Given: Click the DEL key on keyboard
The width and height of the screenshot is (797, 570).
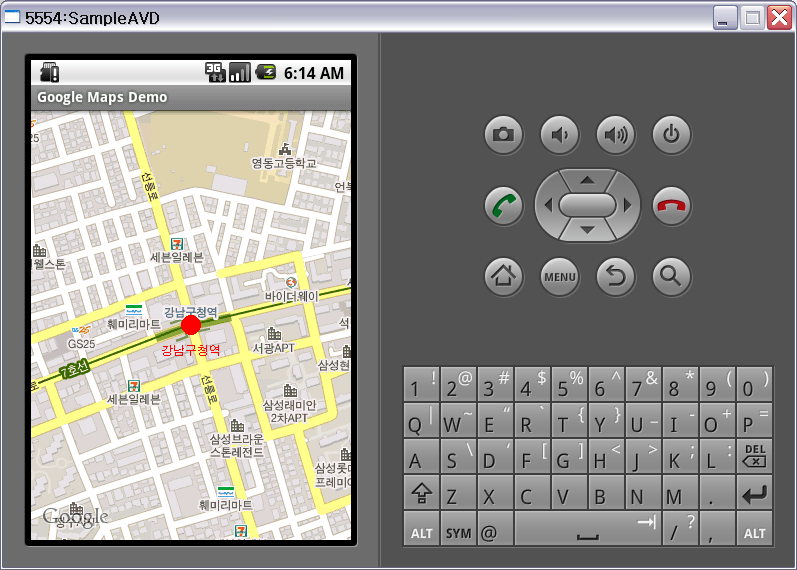Looking at the screenshot, I should click(754, 456).
